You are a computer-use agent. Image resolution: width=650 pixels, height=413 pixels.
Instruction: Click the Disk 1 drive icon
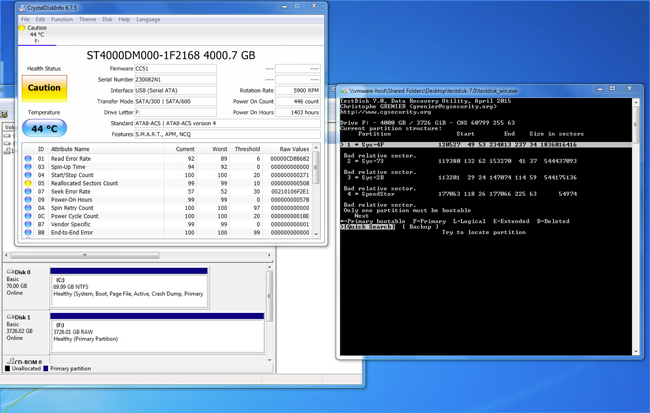tap(10, 318)
